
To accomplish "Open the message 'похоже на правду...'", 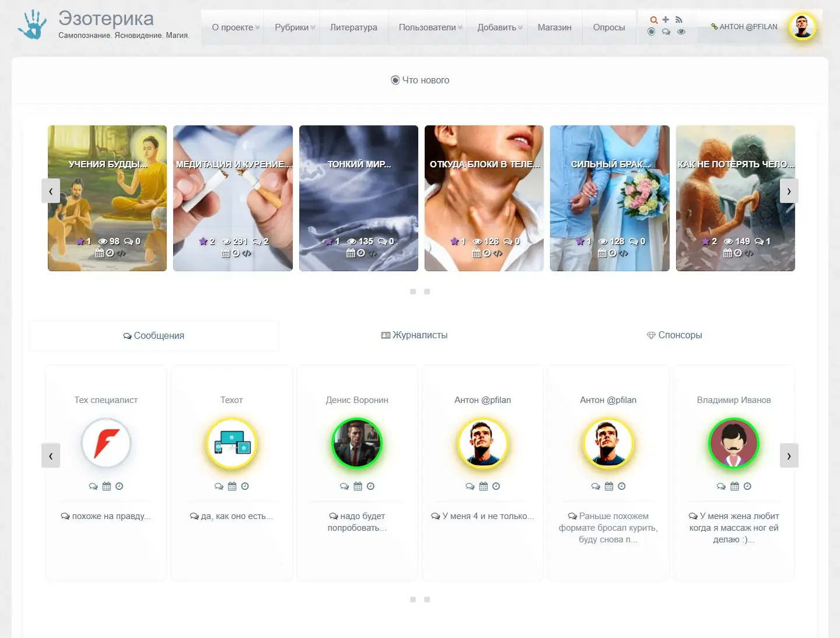I will point(106,516).
